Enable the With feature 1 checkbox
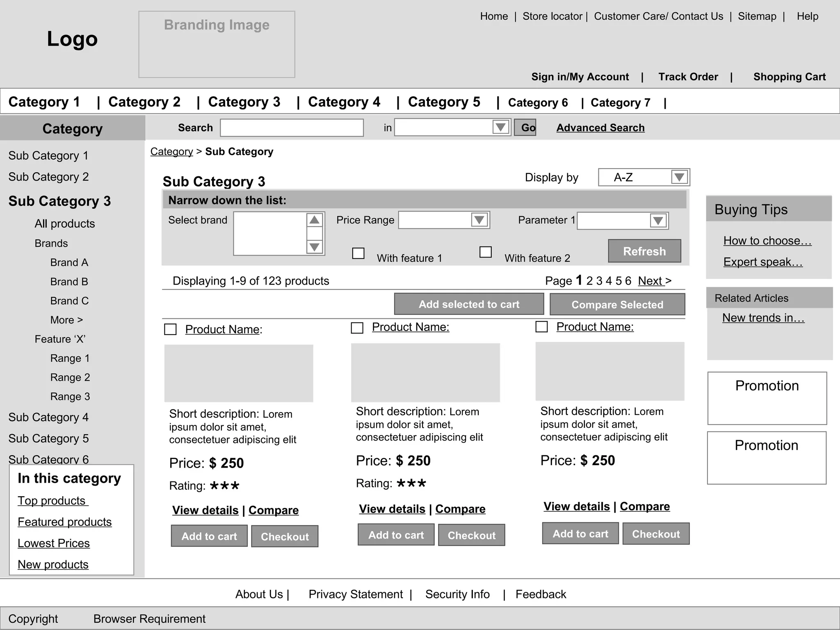Viewport: 840px width, 630px height. (358, 253)
